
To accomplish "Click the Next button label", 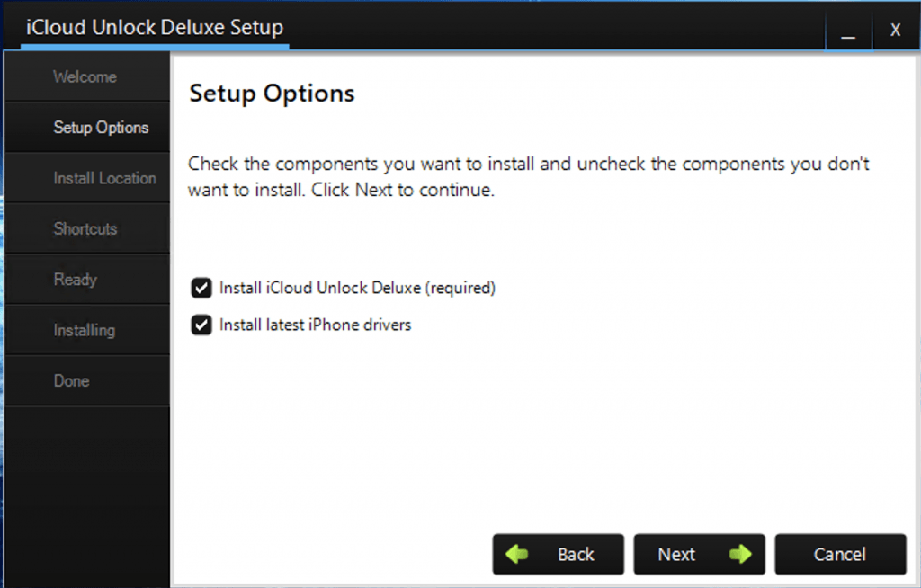I will coord(676,554).
